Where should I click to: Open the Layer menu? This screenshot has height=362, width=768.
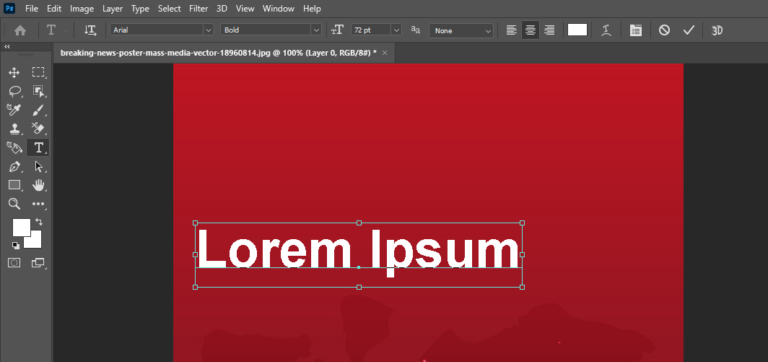(112, 9)
